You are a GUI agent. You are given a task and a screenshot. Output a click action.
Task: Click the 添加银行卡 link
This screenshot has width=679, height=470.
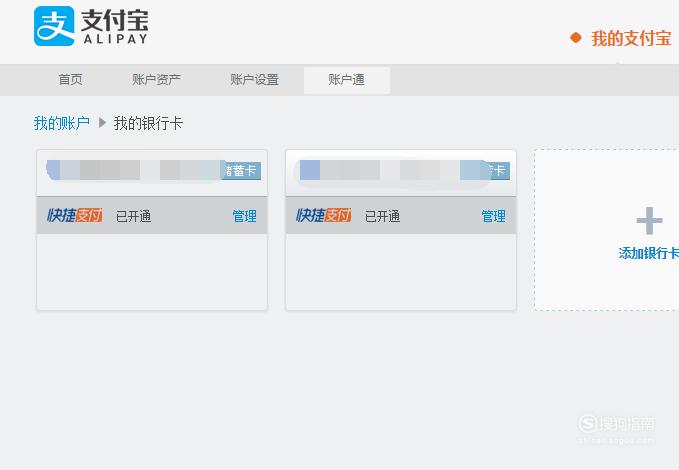click(649, 253)
